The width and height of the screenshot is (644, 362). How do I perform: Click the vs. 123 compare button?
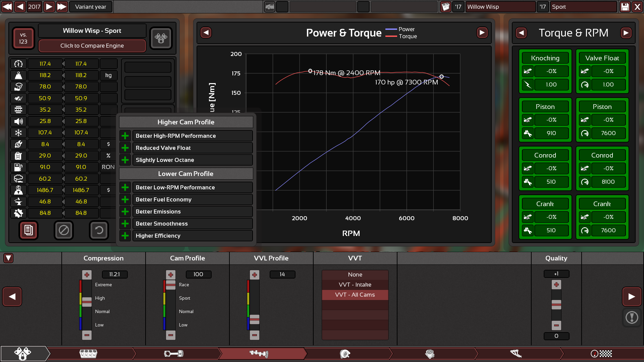point(23,38)
